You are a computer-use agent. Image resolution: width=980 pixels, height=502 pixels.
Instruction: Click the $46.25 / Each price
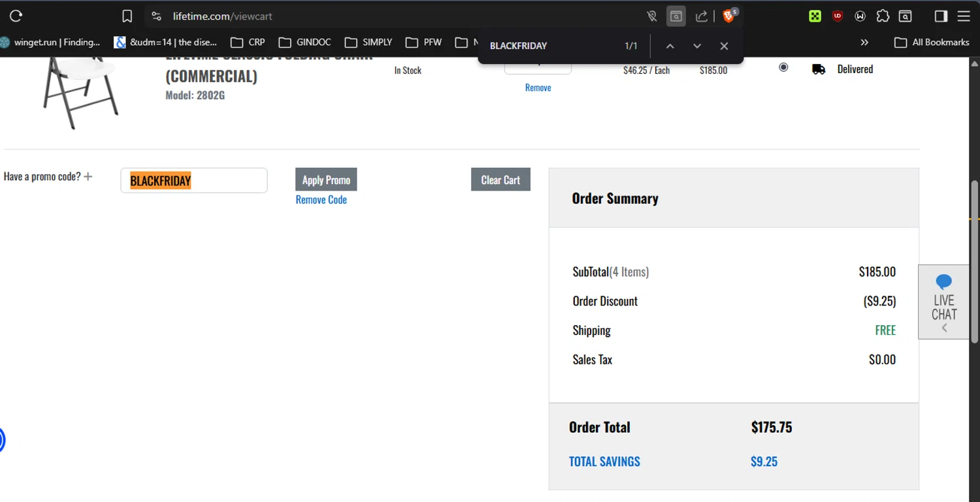point(646,71)
